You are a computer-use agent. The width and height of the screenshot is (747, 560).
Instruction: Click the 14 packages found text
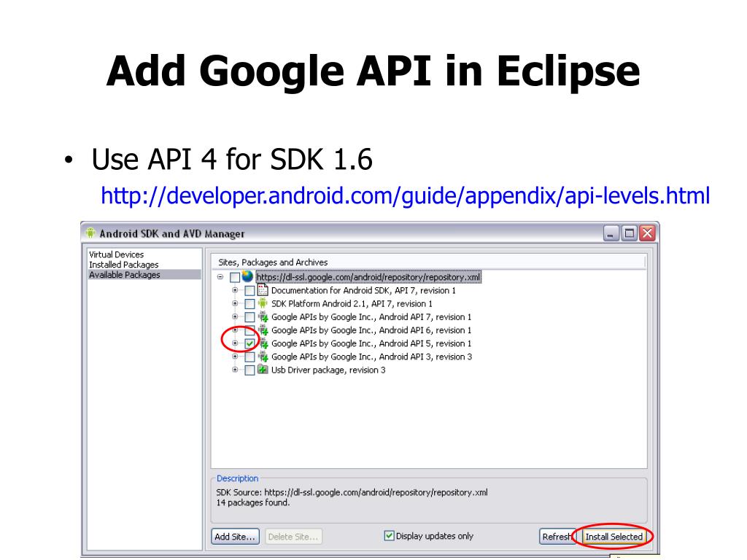(x=252, y=502)
